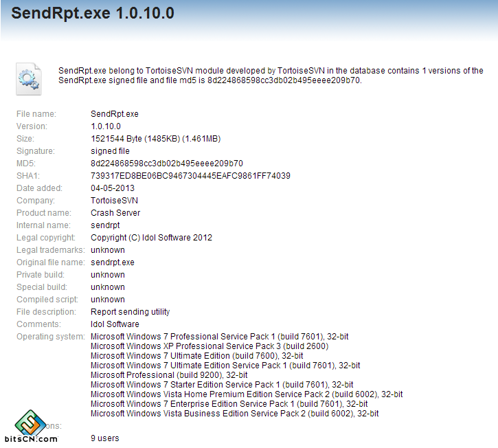Click the Special build: label
The image size is (498, 448).
(42, 287)
